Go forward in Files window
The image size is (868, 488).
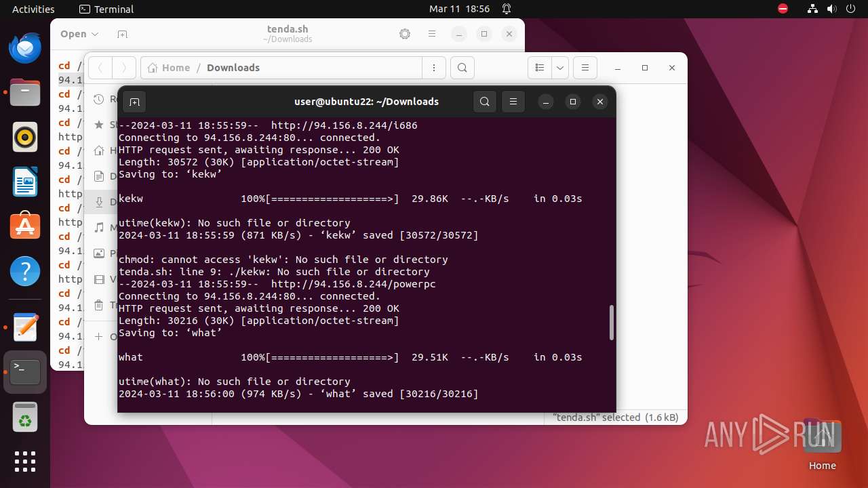[x=123, y=68]
